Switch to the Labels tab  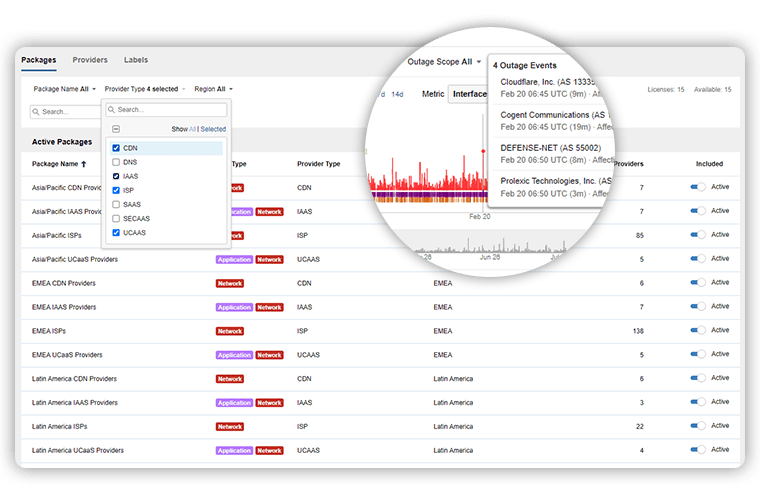click(x=136, y=60)
